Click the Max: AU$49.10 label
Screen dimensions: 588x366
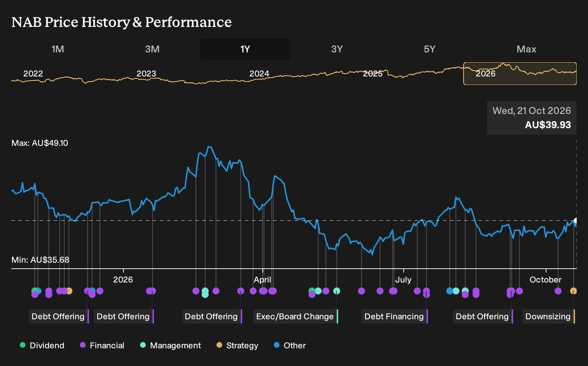(x=40, y=143)
